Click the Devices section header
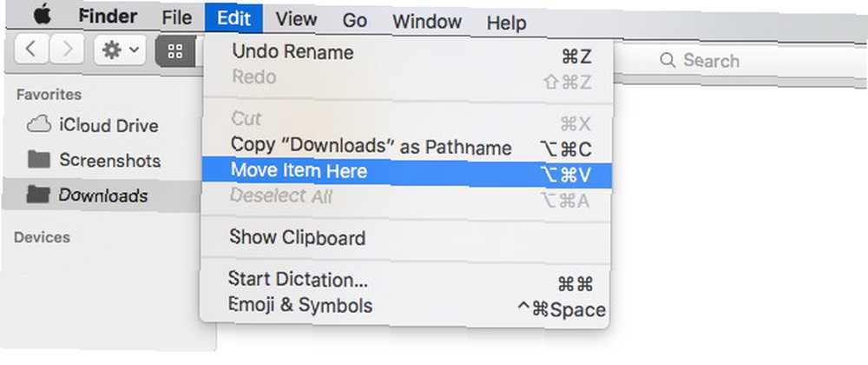This screenshot has height=365, width=868. tap(42, 237)
